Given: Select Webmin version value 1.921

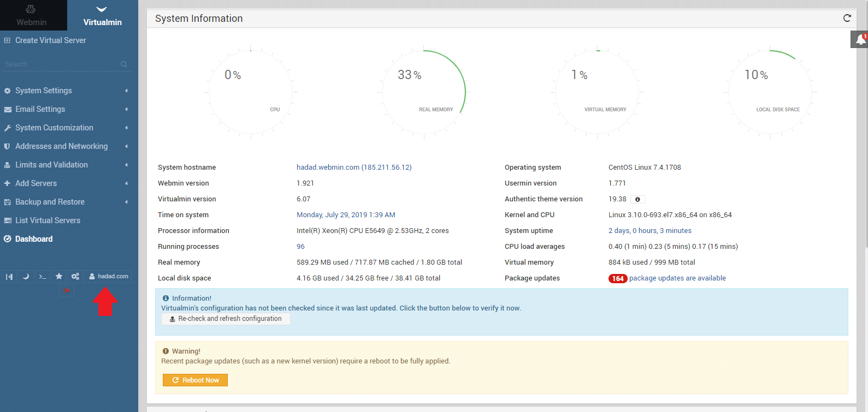Looking at the screenshot, I should click(305, 183).
